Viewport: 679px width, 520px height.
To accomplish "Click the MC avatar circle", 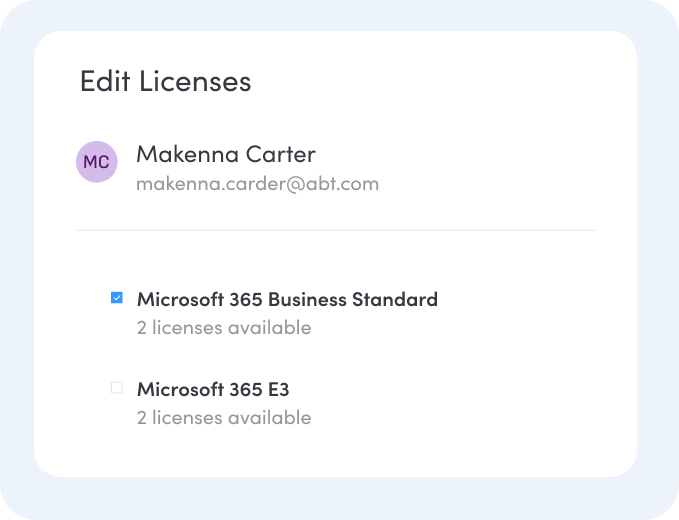I will coord(97,162).
